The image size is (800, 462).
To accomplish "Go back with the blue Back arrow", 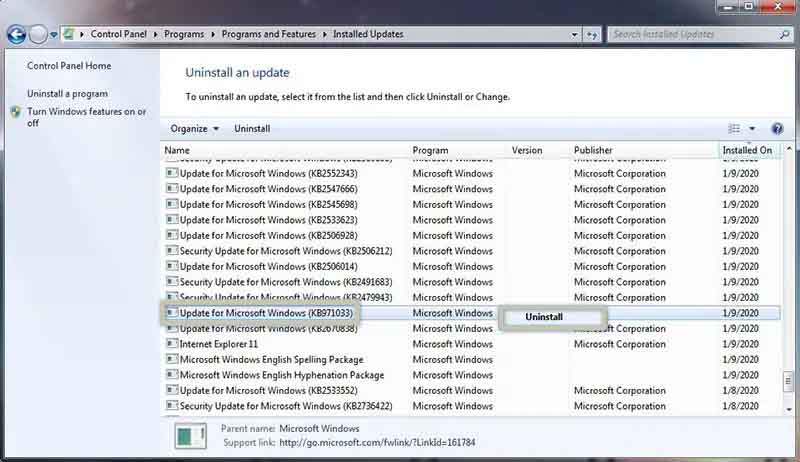I will click(16, 35).
